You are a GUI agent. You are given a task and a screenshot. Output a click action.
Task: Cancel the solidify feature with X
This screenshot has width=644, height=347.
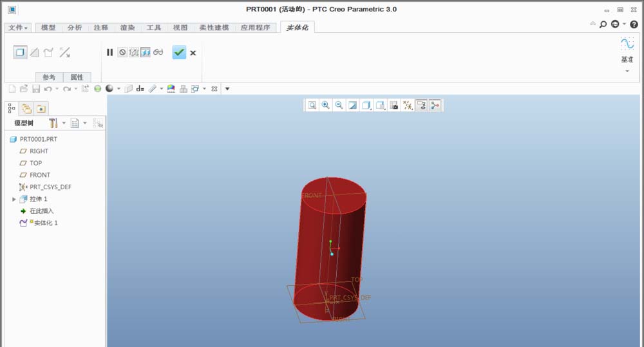click(x=193, y=53)
